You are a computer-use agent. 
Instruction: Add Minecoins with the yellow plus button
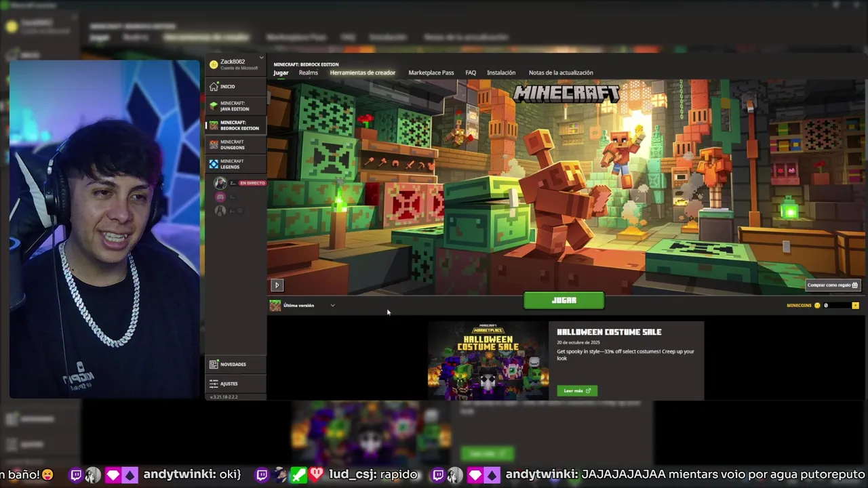tap(855, 306)
